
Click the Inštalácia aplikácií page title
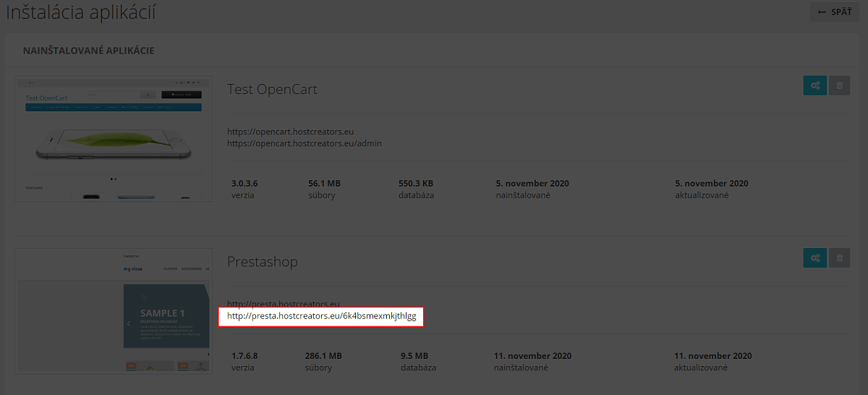click(81, 12)
